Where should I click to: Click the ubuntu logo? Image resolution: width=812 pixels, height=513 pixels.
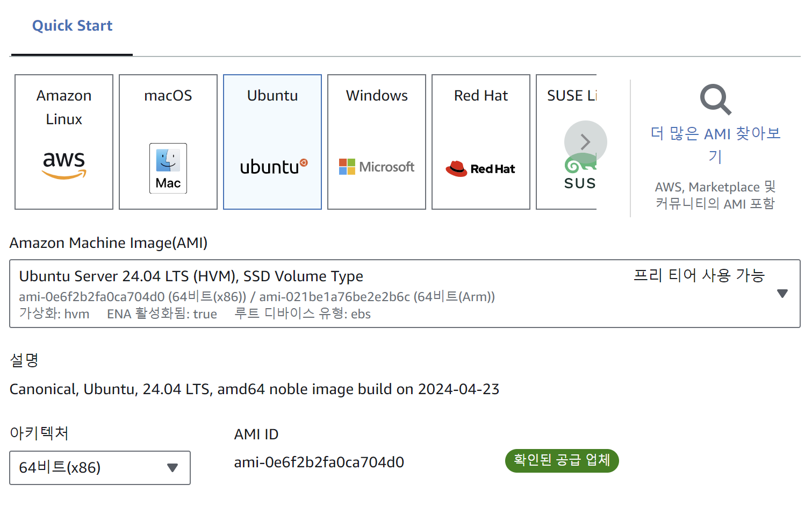pyautogui.click(x=274, y=167)
